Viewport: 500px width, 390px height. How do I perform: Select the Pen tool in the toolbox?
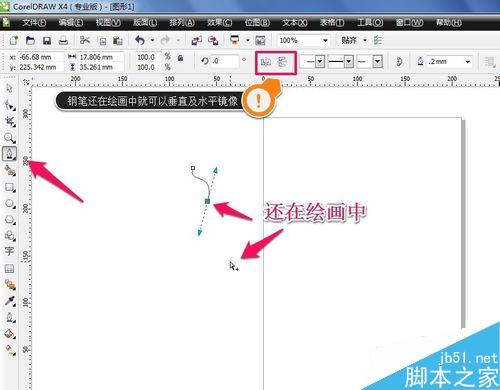[x=10, y=154]
